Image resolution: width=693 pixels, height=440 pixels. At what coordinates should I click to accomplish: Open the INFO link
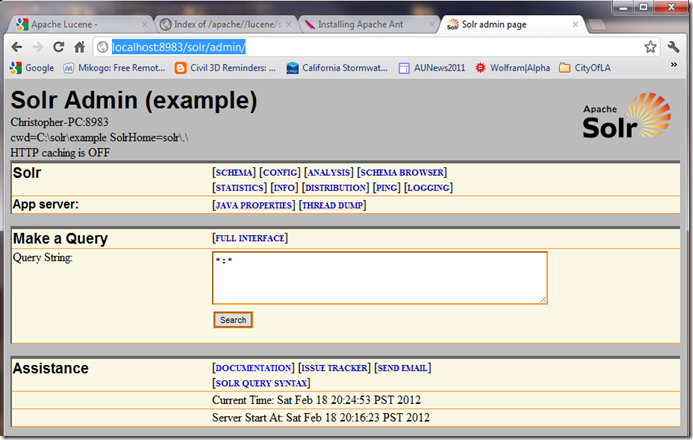coord(284,188)
